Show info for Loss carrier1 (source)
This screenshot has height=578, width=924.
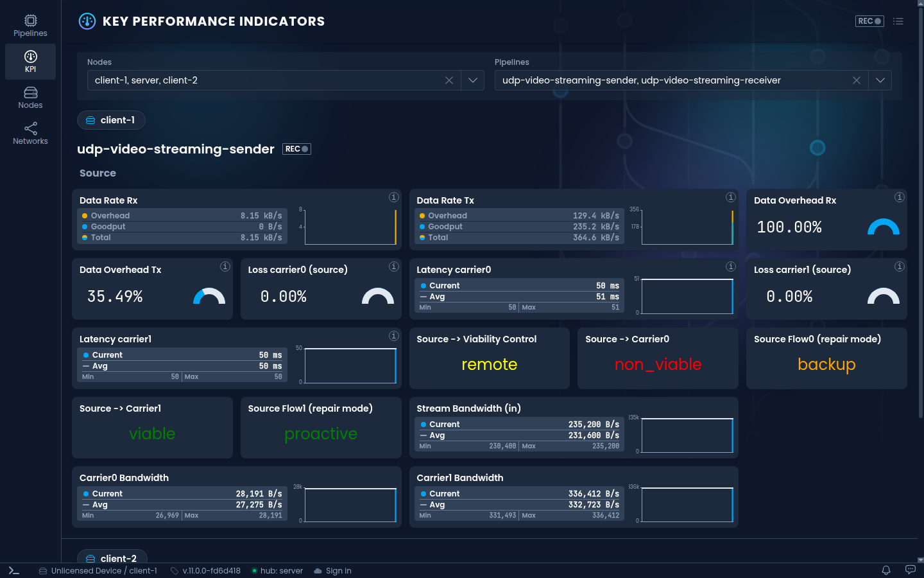(900, 267)
